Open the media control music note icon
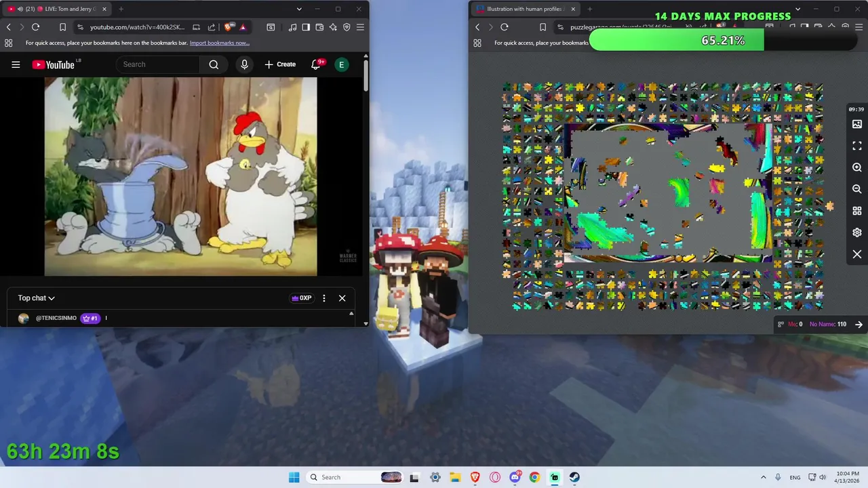 [292, 27]
